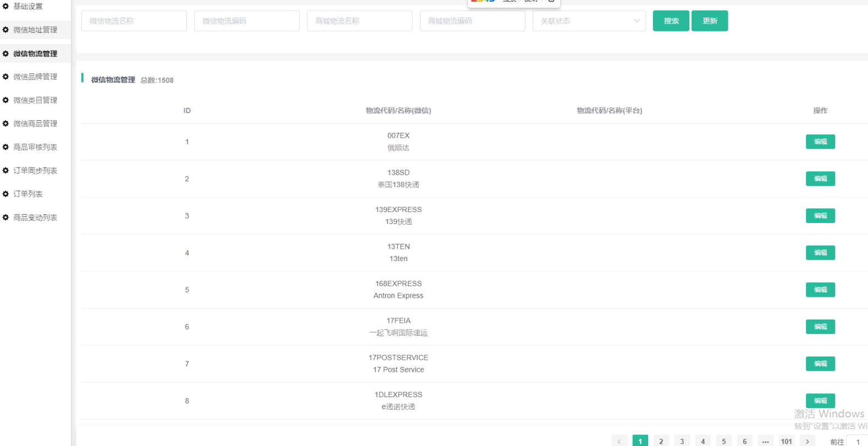Open 基础设置 in the sidebar
868x446 pixels.
point(27,7)
